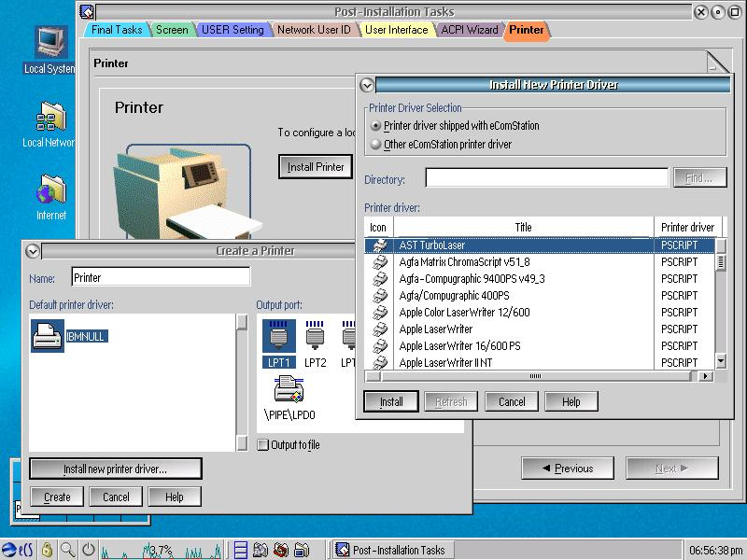This screenshot has height=560, width=747.
Task: Cancel the Create a Printer dialog
Action: point(116,497)
